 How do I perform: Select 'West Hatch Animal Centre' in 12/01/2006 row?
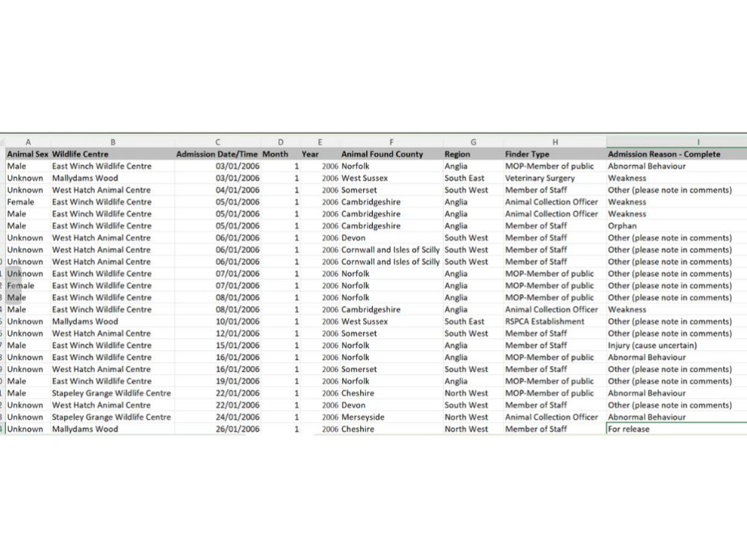pos(113,333)
